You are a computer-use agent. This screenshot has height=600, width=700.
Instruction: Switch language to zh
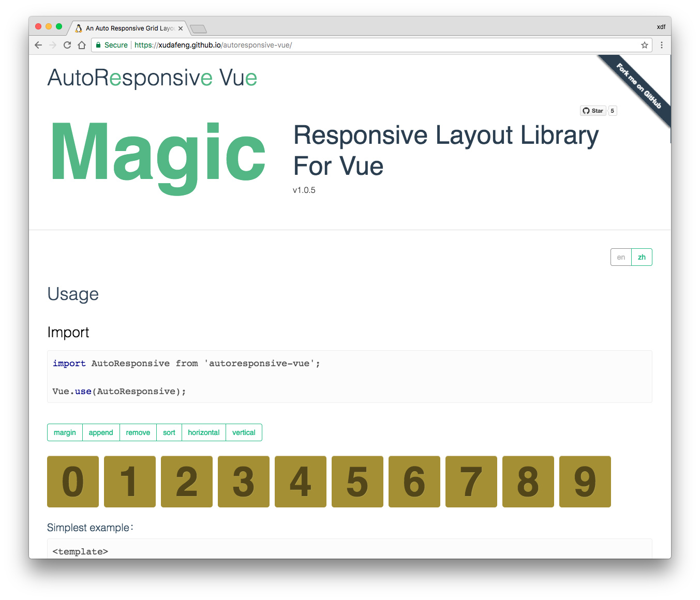point(642,257)
